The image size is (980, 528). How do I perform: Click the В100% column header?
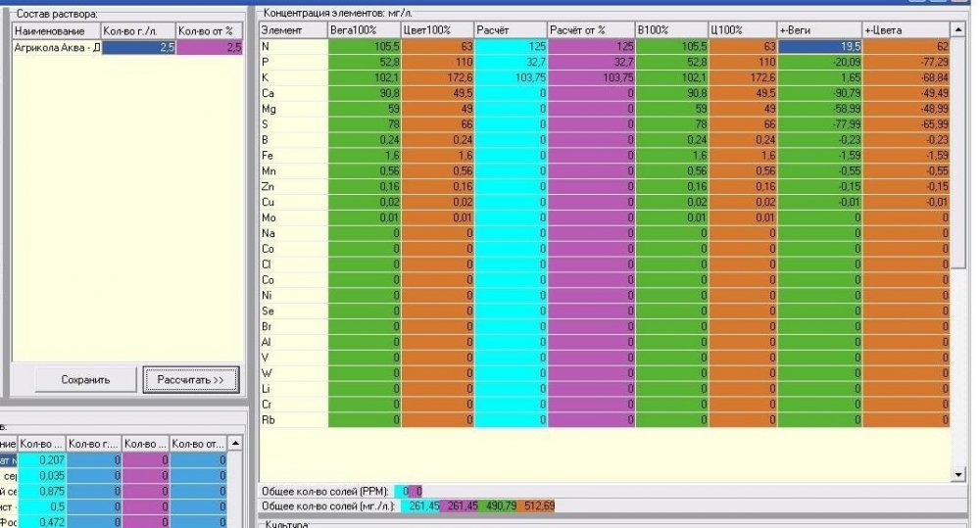[672, 29]
